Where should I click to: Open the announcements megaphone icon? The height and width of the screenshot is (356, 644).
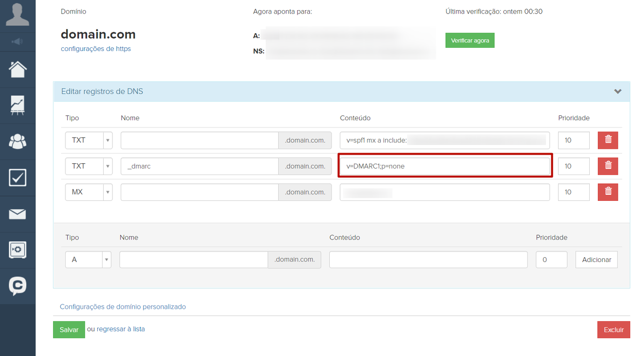[x=18, y=41]
